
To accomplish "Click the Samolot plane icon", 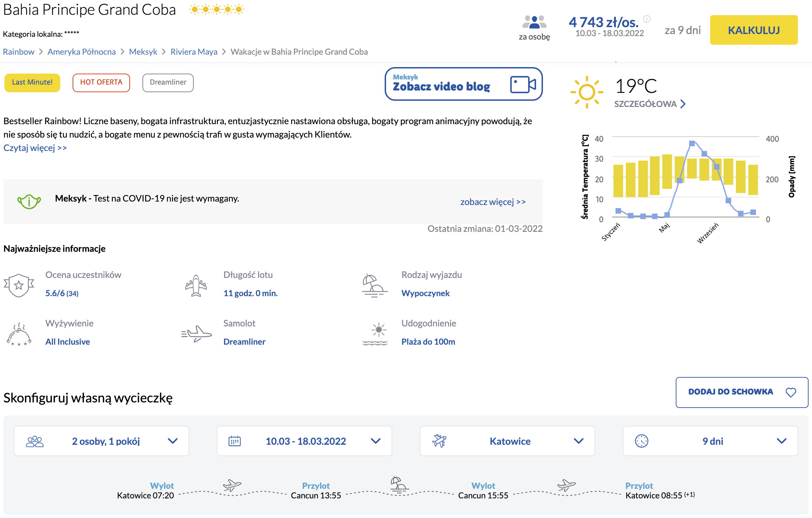I will [x=196, y=334].
